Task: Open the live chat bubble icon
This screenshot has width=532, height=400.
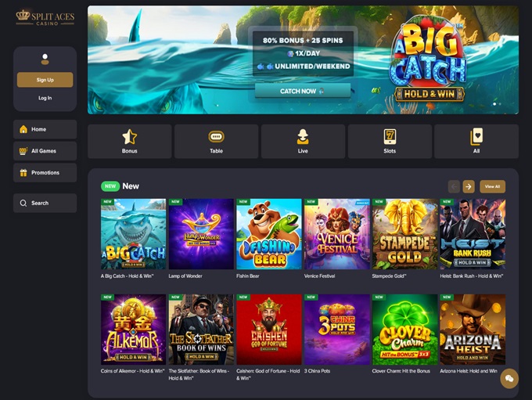Action: (509, 379)
